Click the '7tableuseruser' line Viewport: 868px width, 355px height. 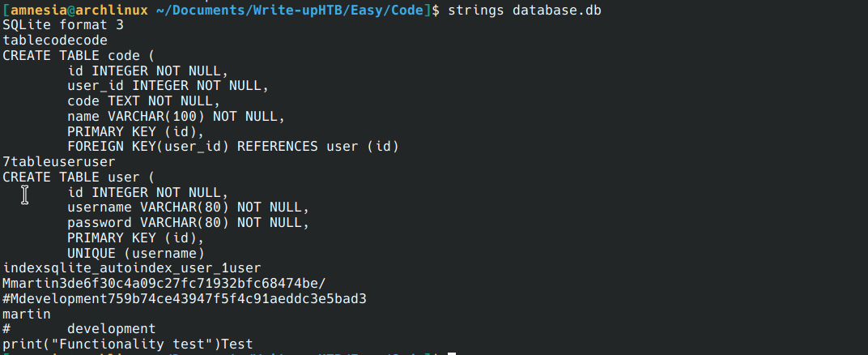tap(59, 161)
